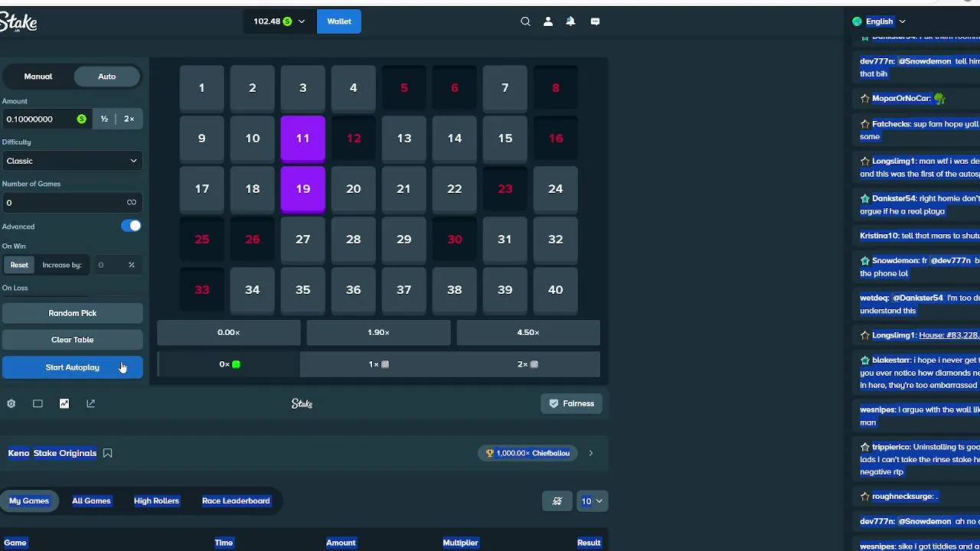Viewport: 980px width, 551px height.
Task: Deselect Keno tile 11
Action: point(302,139)
